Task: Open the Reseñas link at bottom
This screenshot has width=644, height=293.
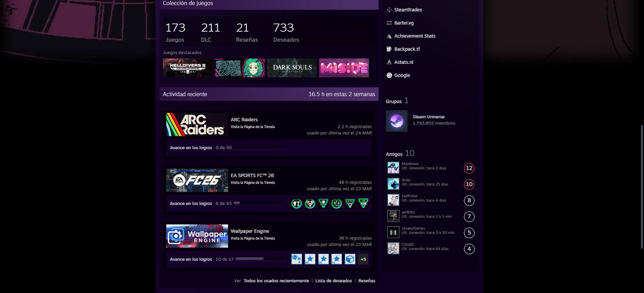Action: click(x=367, y=281)
